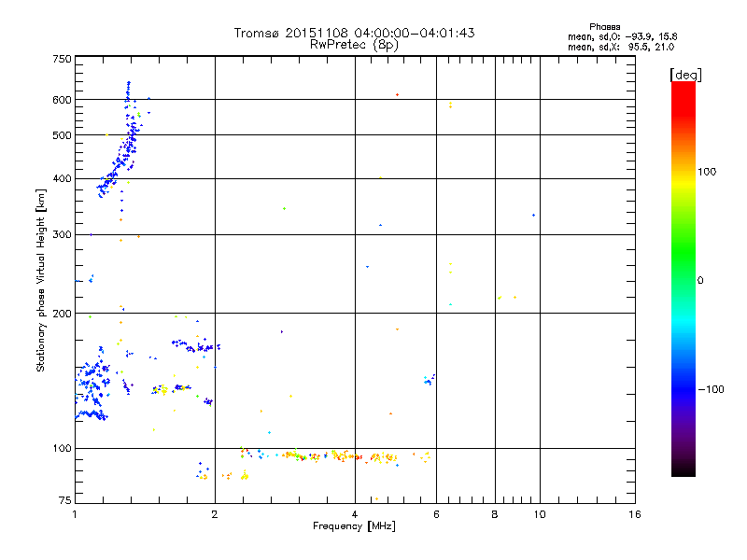747x560 pixels.
Task: Click the x-axis tick label '2'
Action: [x=215, y=514]
